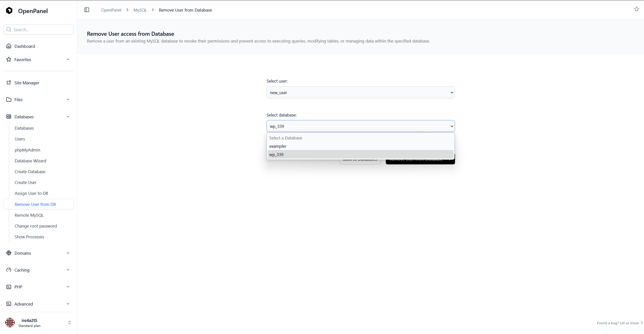Navigate to MySQL via the breadcrumb

[x=140, y=10]
